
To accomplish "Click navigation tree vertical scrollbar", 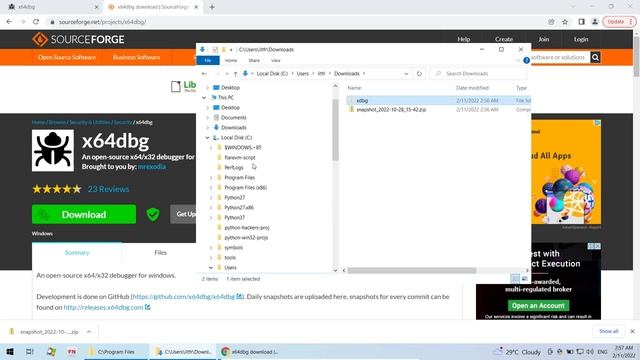I will [x=335, y=130].
